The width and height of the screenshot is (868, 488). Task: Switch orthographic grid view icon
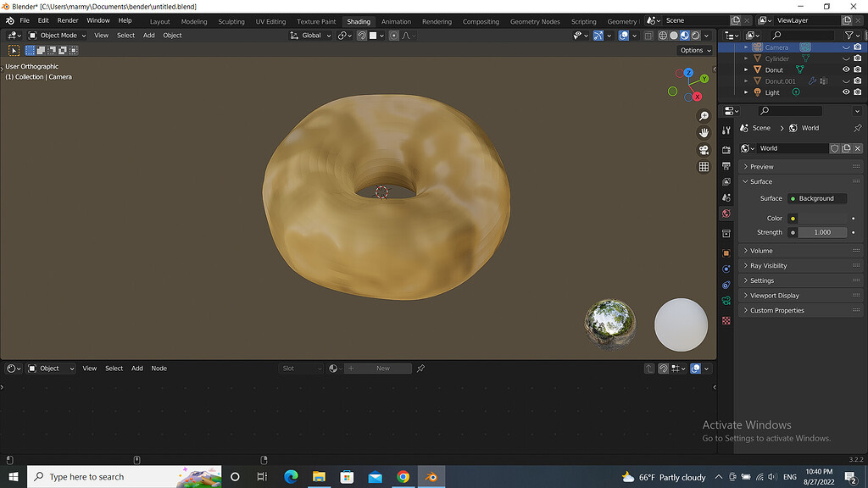pos(704,167)
